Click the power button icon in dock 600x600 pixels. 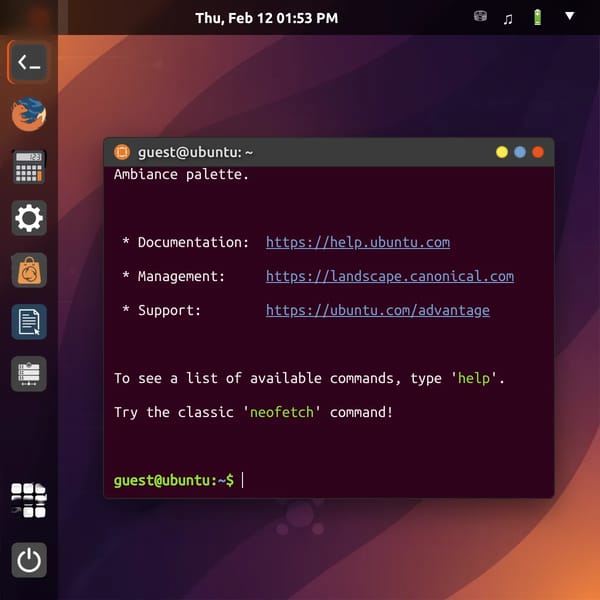coord(29,560)
